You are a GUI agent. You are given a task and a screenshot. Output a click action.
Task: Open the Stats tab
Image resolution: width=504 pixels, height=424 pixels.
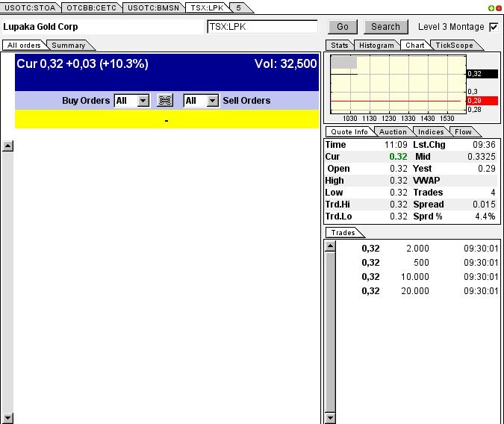(340, 46)
